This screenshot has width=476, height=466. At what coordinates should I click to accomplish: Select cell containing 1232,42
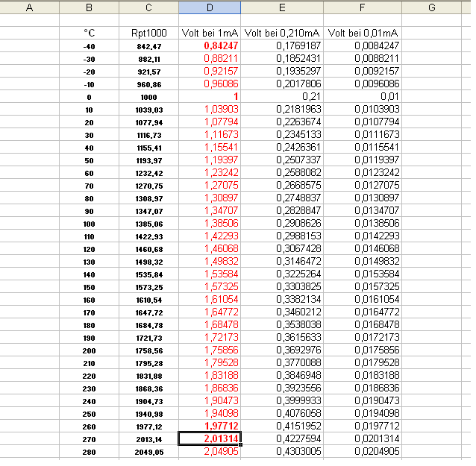coord(148,173)
